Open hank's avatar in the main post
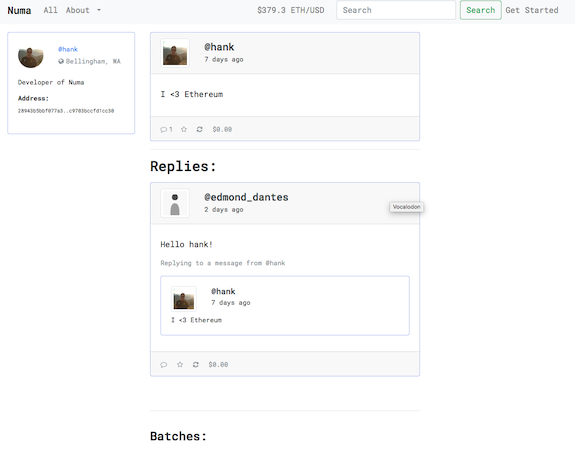Viewport: 575px width, 451px height. [175, 54]
